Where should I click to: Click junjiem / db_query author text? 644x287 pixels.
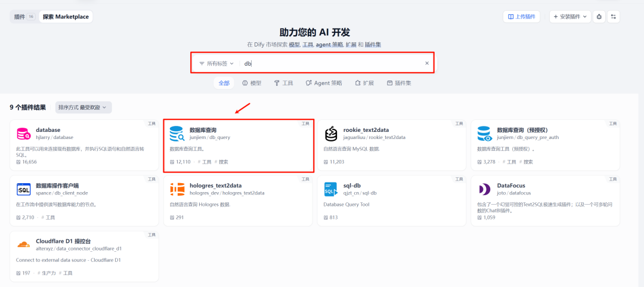coord(210,137)
